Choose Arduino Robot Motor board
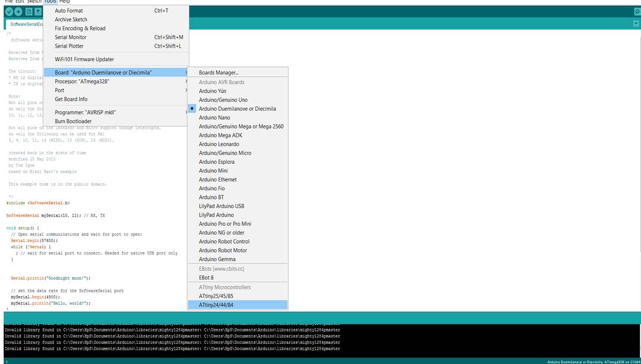 [x=237, y=250]
